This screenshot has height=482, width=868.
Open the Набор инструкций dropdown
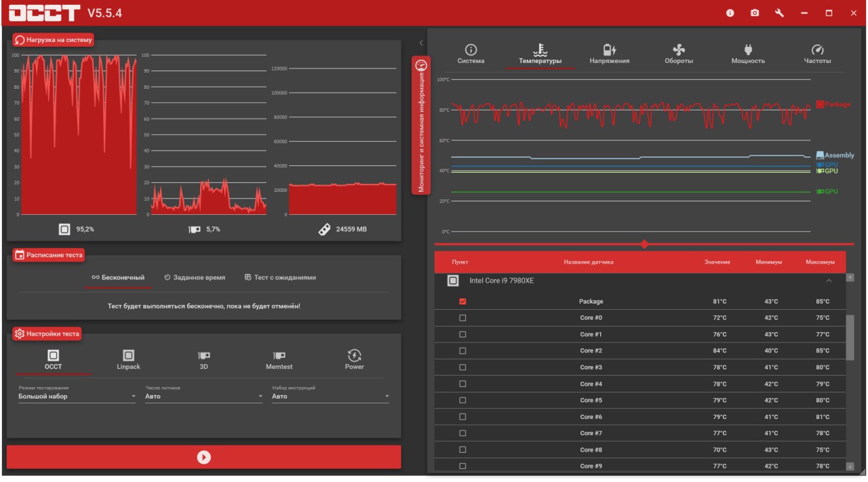pyautogui.click(x=330, y=397)
